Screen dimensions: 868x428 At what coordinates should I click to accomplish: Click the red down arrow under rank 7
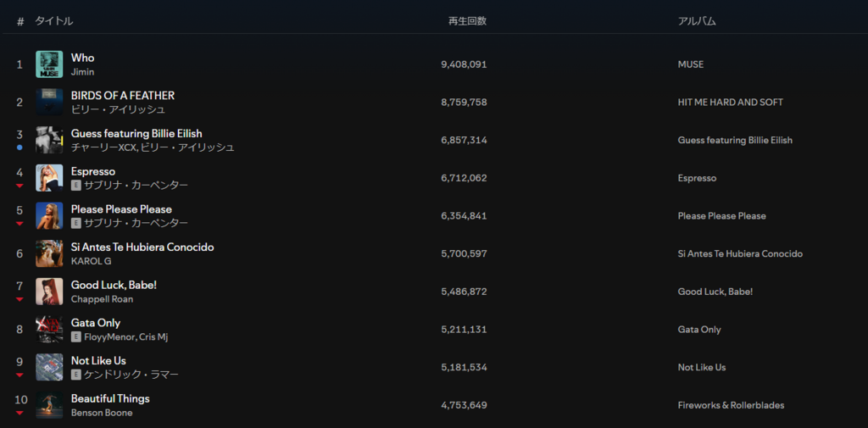[19, 299]
